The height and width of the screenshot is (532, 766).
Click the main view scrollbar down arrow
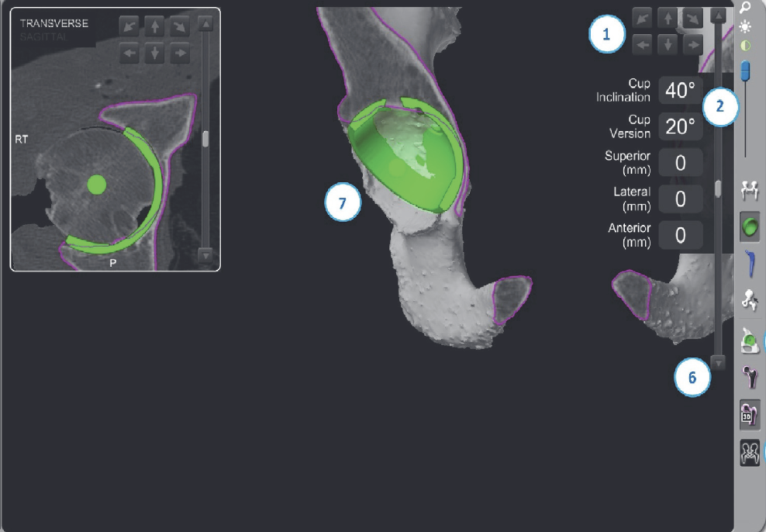pyautogui.click(x=719, y=362)
